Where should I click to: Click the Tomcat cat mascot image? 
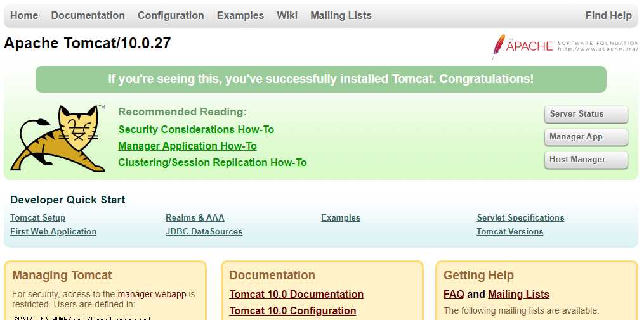pyautogui.click(x=58, y=138)
